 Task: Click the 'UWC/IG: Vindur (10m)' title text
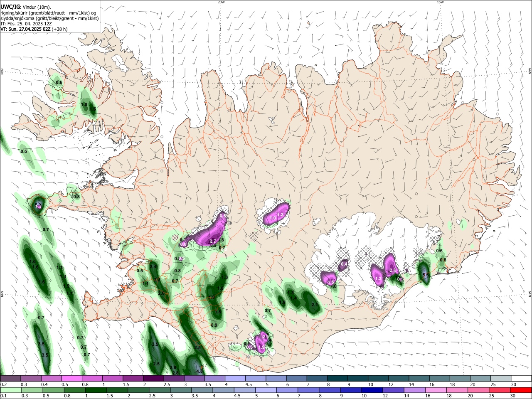(x=26, y=7)
